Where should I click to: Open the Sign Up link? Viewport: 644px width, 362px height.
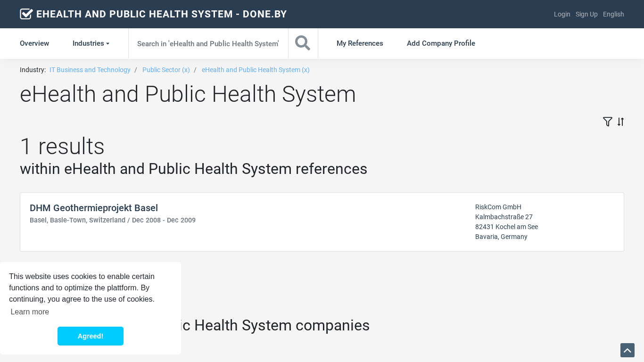click(x=586, y=14)
